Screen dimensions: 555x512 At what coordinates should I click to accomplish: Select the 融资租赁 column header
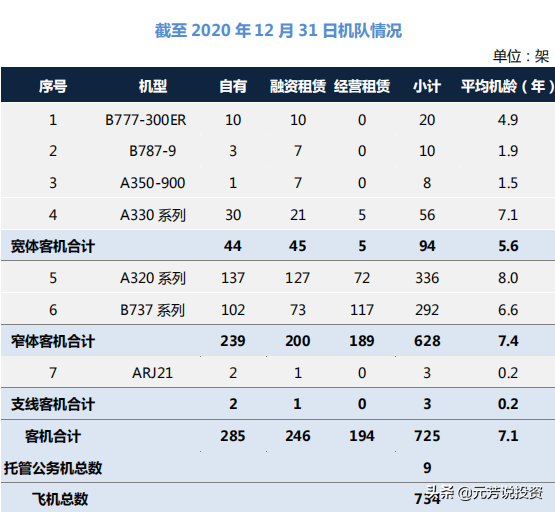pos(298,86)
